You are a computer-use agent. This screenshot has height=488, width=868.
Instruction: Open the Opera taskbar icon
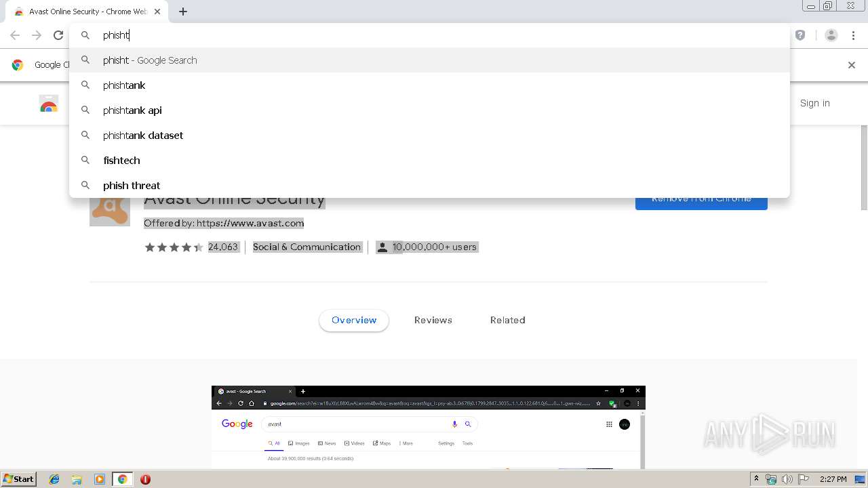[x=145, y=479]
